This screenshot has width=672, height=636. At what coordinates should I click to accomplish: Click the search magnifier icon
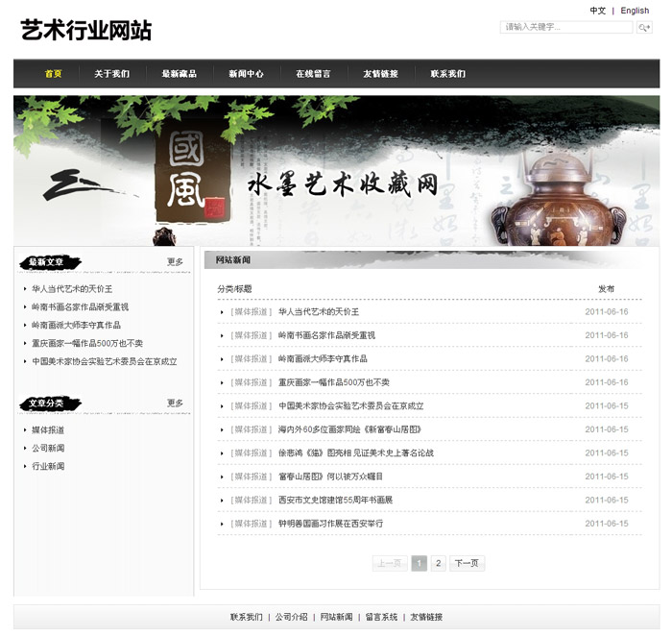tap(644, 28)
